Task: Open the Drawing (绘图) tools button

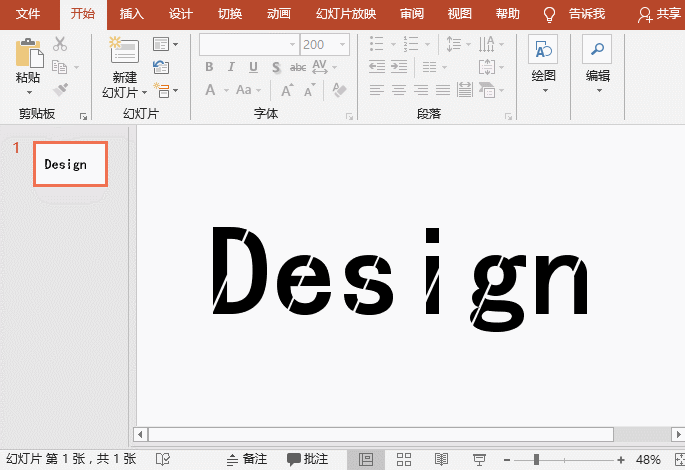Action: tap(543, 52)
